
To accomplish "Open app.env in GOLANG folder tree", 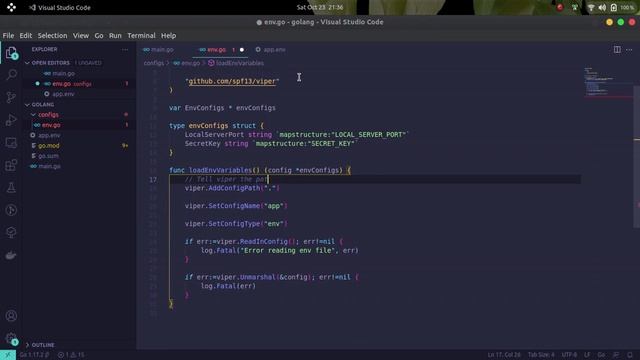I will coord(78,135).
